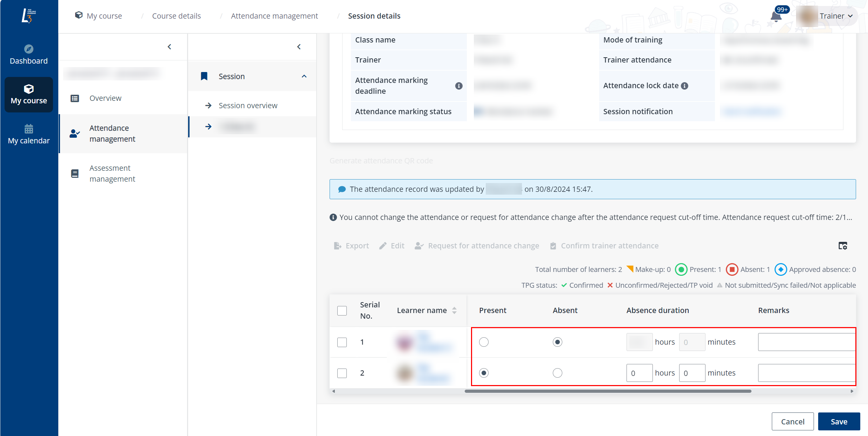The width and height of the screenshot is (868, 436).
Task: Click the Confirm trainer attendance button
Action: click(x=604, y=246)
